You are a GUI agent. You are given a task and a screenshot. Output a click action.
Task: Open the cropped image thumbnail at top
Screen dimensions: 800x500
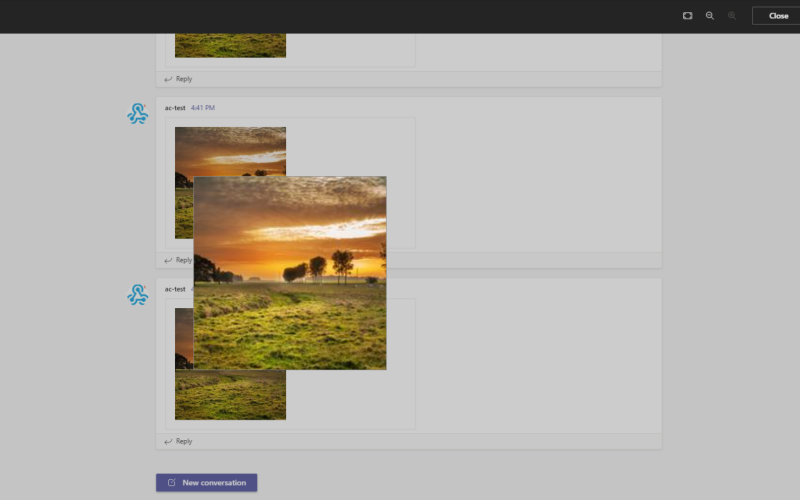pyautogui.click(x=230, y=45)
